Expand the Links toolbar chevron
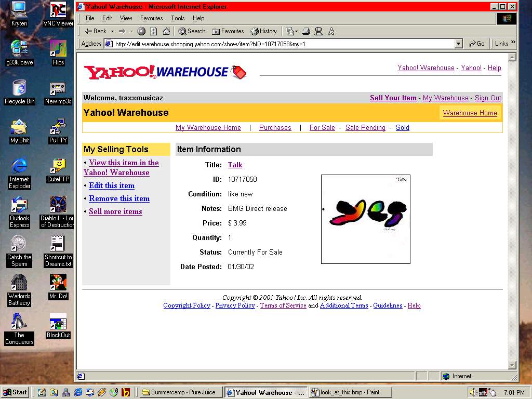 (x=513, y=42)
